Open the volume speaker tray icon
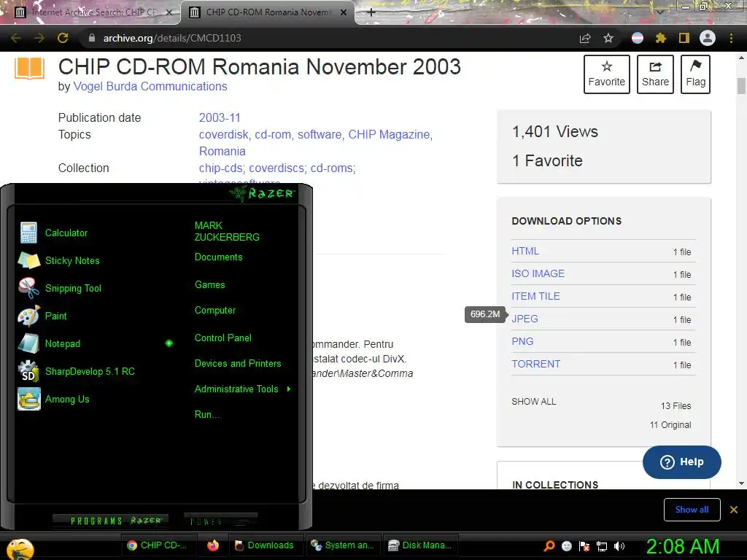Viewport: 747px width, 560px height. [x=619, y=546]
